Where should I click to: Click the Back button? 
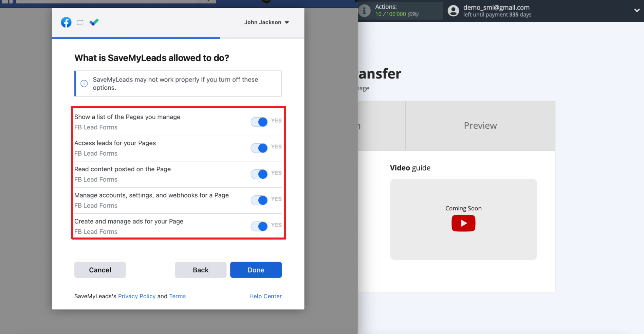201,270
